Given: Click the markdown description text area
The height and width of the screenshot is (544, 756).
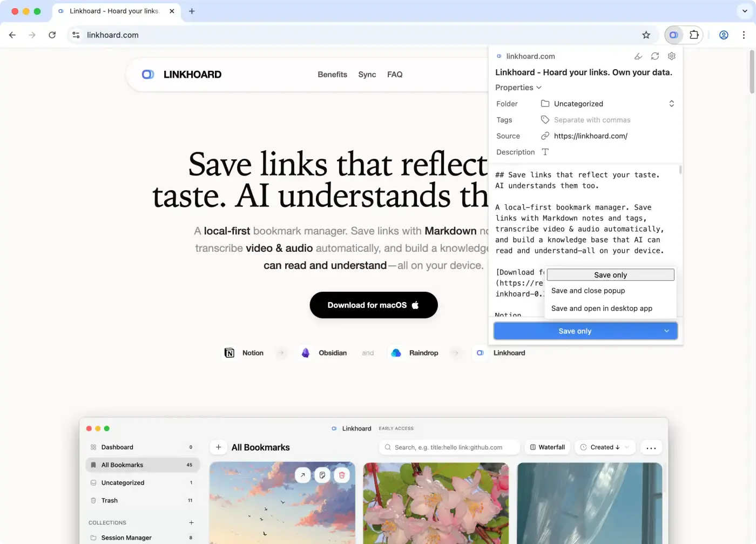Looking at the screenshot, I should click(586, 240).
